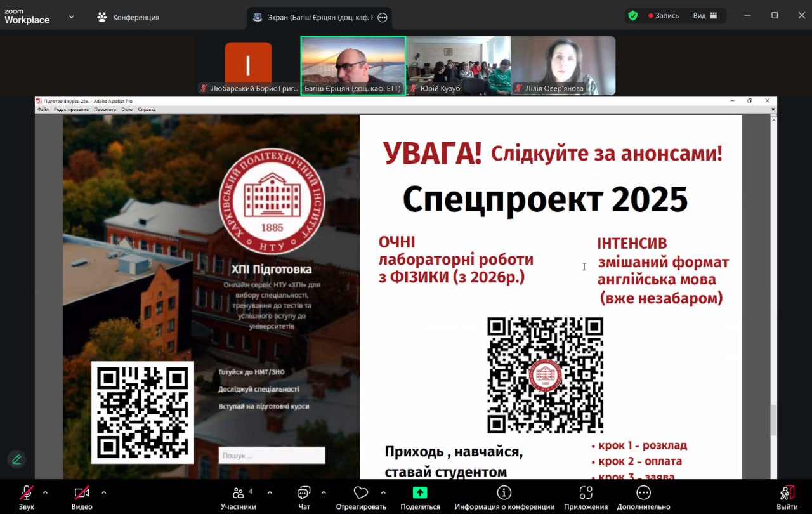Screen dimensions: 812x514
Task: Click the green annotation pencil icon
Action: (16, 459)
